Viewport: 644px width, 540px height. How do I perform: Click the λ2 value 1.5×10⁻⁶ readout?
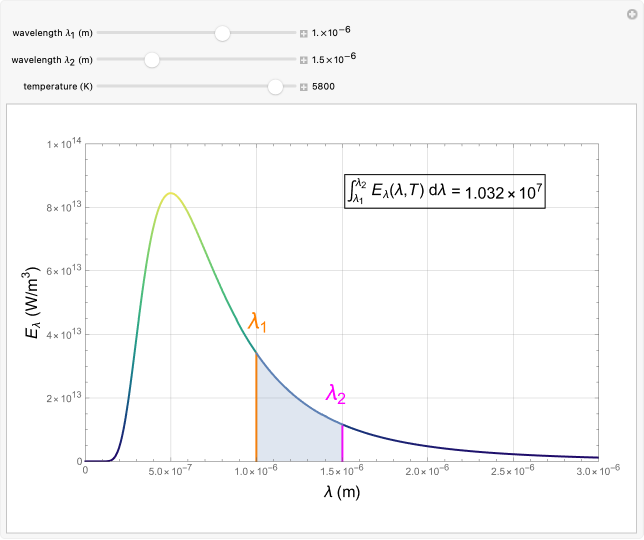click(334, 59)
